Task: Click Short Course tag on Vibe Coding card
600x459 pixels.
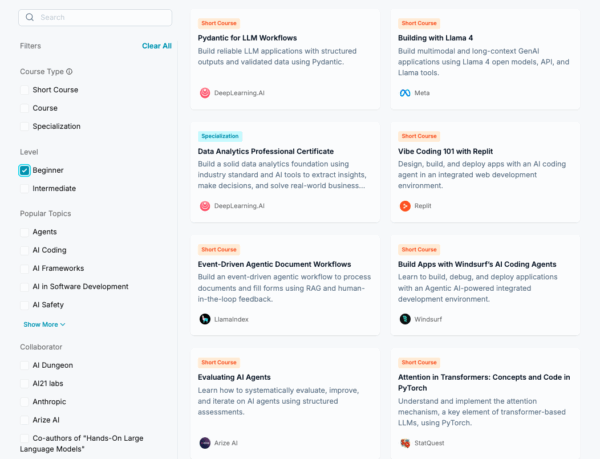Action: [x=419, y=136]
